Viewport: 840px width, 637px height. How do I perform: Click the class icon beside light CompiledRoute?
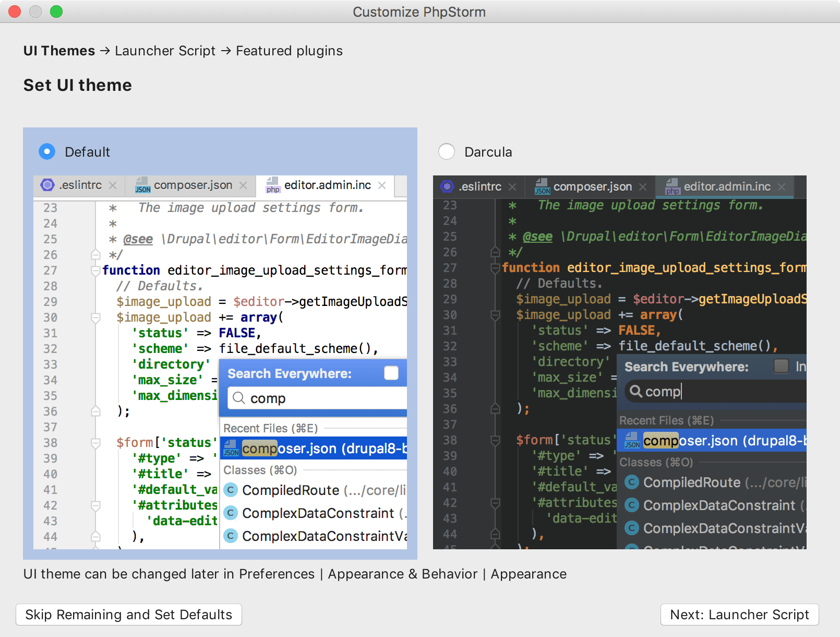tap(231, 490)
